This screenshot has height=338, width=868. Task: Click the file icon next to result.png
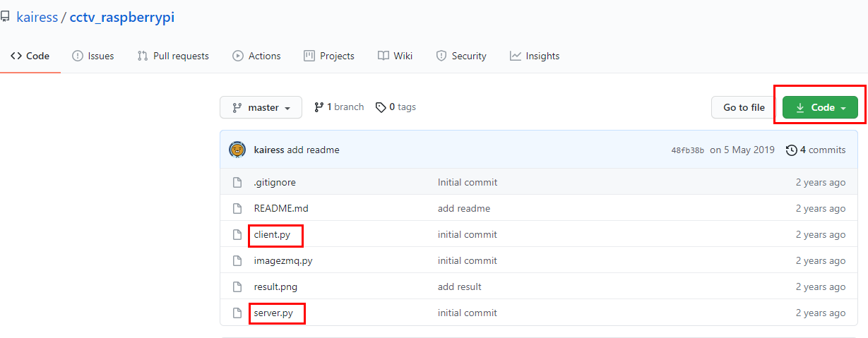pos(238,286)
